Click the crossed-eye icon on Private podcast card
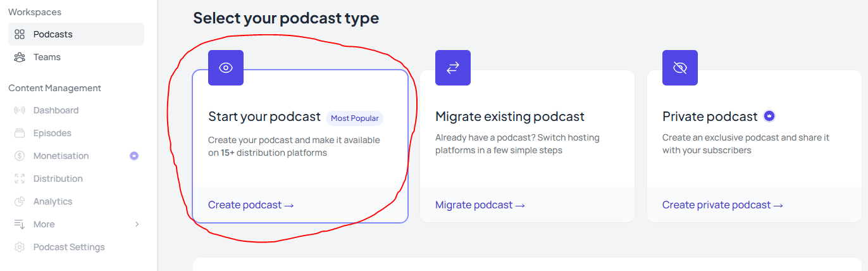Image resolution: width=868 pixels, height=271 pixels. click(680, 68)
